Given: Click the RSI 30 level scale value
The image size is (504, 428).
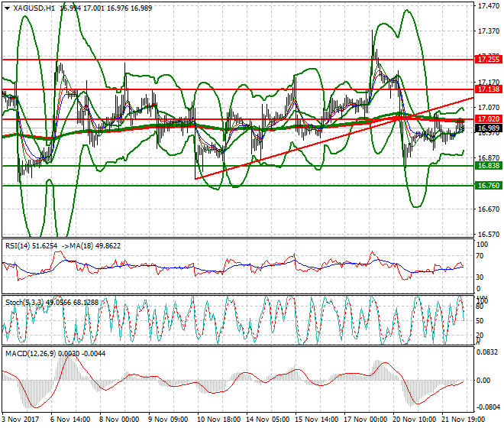Looking at the screenshot, I should tap(480, 277).
